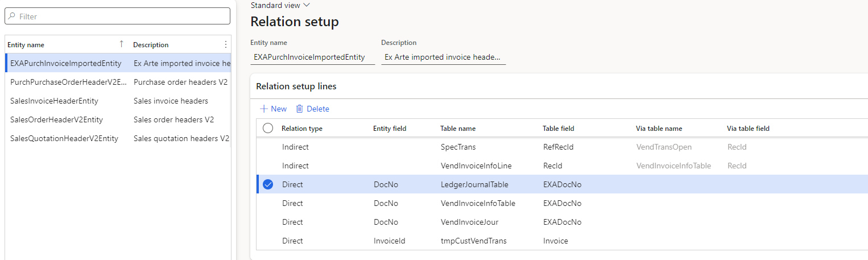Click the filter search magnifier icon
This screenshot has height=260, width=868.
pyautogui.click(x=12, y=16)
